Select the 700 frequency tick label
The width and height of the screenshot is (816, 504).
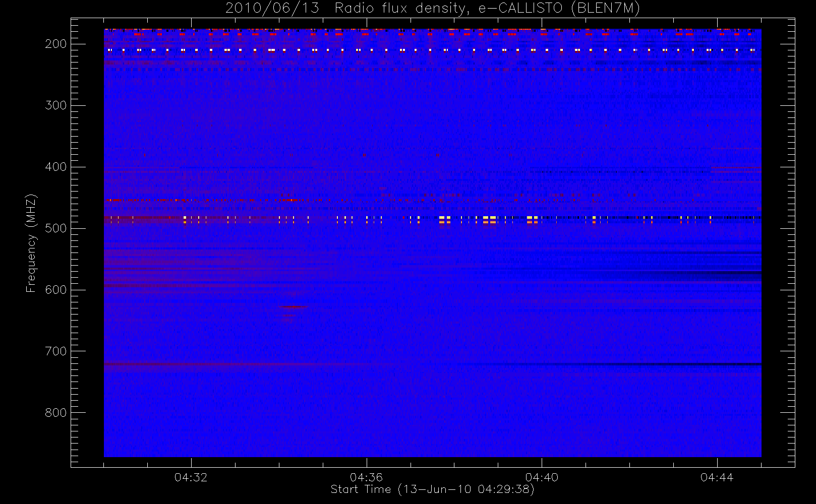56,351
